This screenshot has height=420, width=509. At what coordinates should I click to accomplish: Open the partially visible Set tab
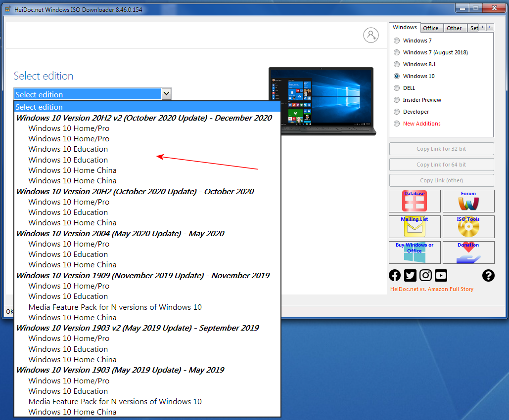[x=473, y=28]
